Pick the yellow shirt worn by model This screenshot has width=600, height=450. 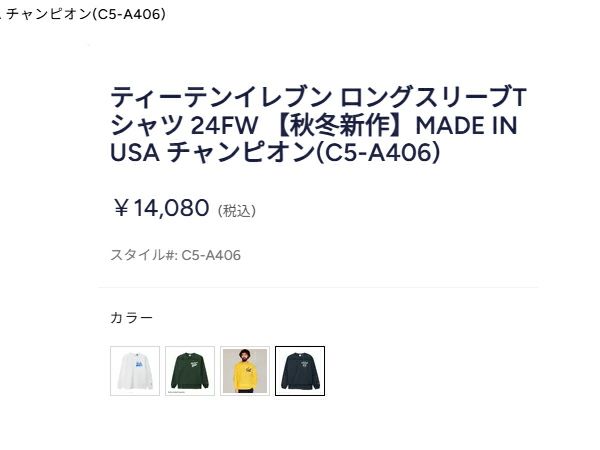click(245, 371)
